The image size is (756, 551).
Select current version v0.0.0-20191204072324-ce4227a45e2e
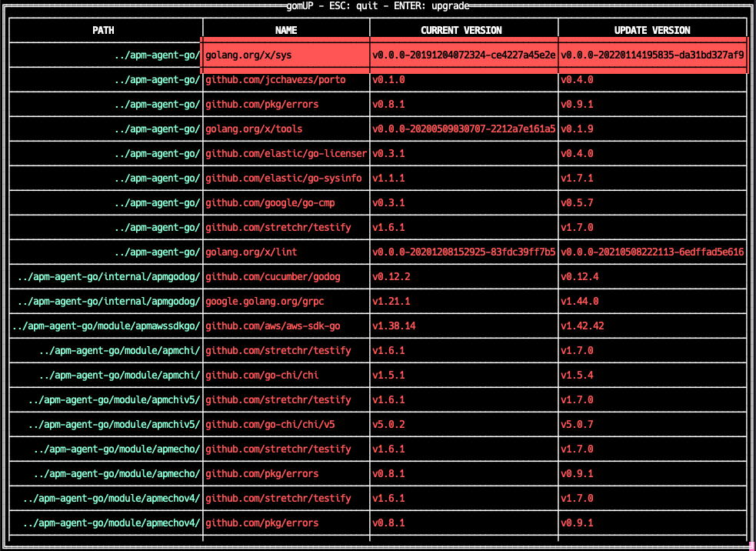click(463, 55)
